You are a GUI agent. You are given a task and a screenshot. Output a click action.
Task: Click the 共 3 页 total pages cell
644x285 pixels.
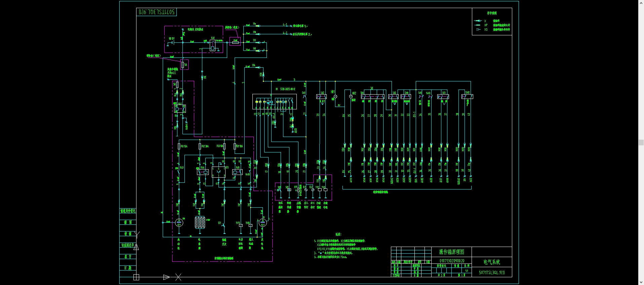(x=441, y=275)
